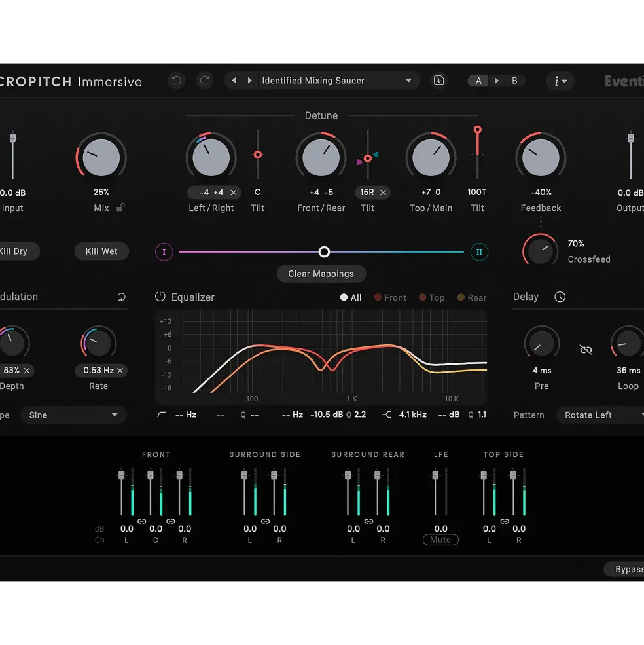The image size is (644, 645).
Task: Click the Feedback knob
Action: [541, 158]
